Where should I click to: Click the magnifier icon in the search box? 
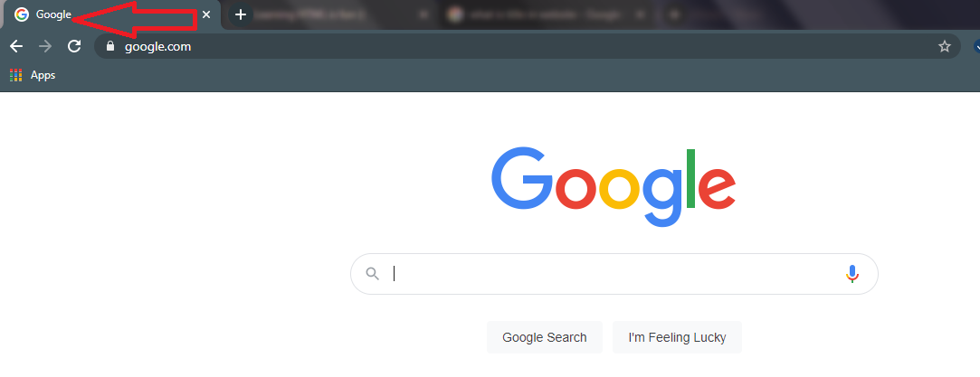pyautogui.click(x=373, y=273)
